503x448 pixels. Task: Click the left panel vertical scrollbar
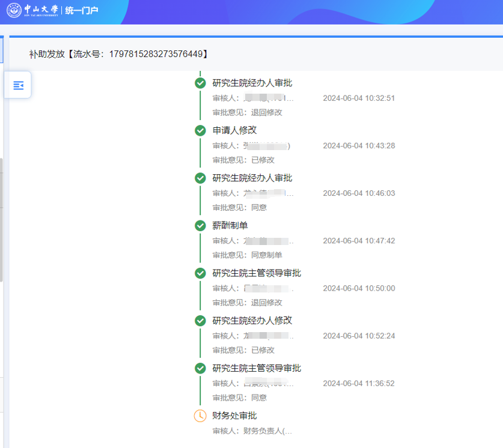[x=2, y=219]
